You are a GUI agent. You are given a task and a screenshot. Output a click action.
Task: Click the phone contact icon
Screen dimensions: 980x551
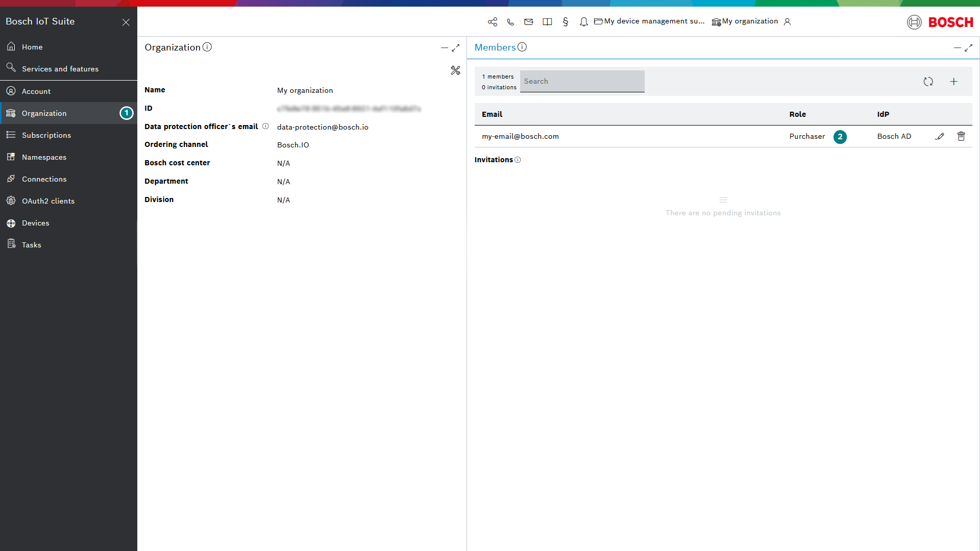510,21
